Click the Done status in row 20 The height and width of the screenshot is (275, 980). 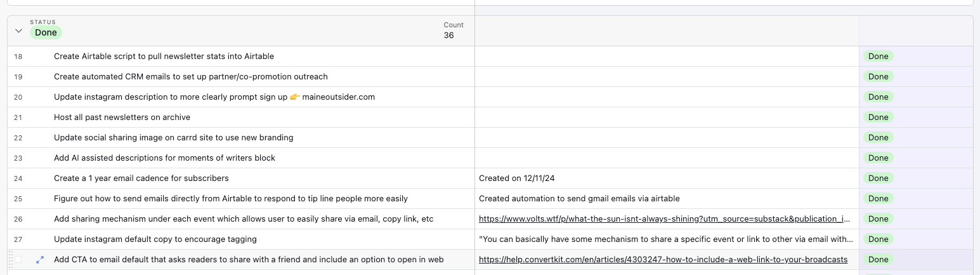click(x=878, y=97)
